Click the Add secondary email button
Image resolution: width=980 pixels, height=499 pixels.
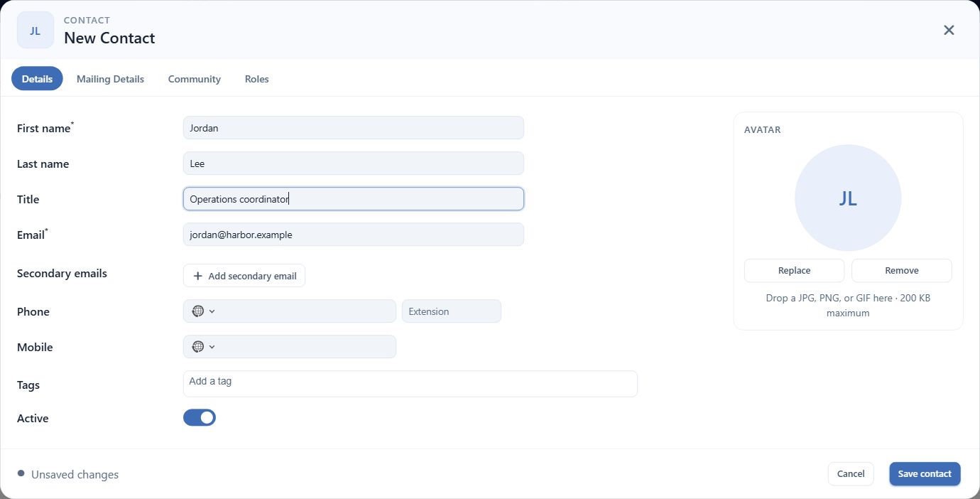[244, 276]
